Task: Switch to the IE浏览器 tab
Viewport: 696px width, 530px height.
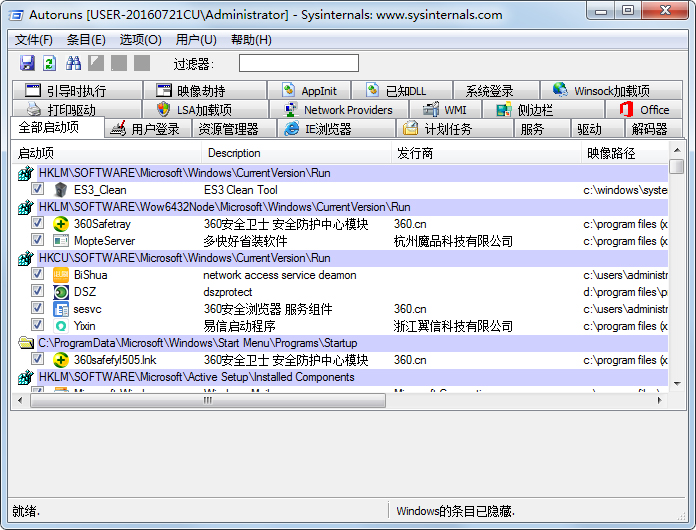Action: (x=336, y=129)
